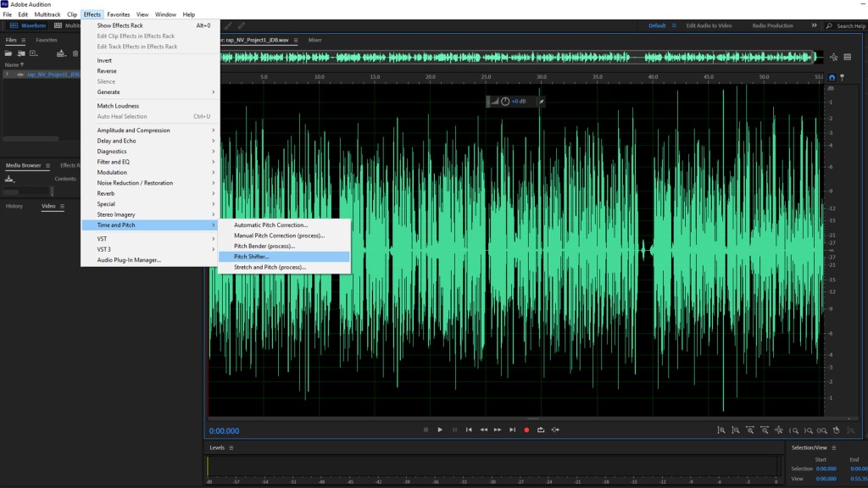Expand workspace overflow double-chevron
Image resolution: width=868 pixels, height=488 pixels.
click(x=814, y=25)
